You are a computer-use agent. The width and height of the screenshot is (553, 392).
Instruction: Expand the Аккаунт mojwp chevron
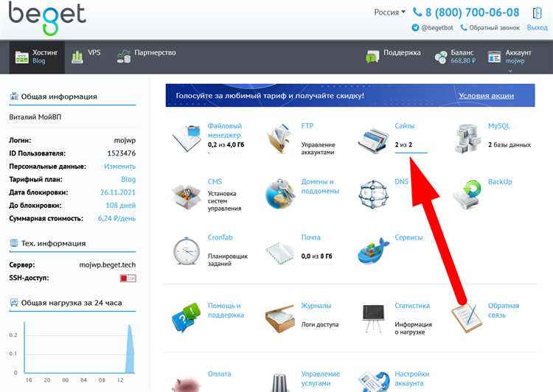point(510,71)
